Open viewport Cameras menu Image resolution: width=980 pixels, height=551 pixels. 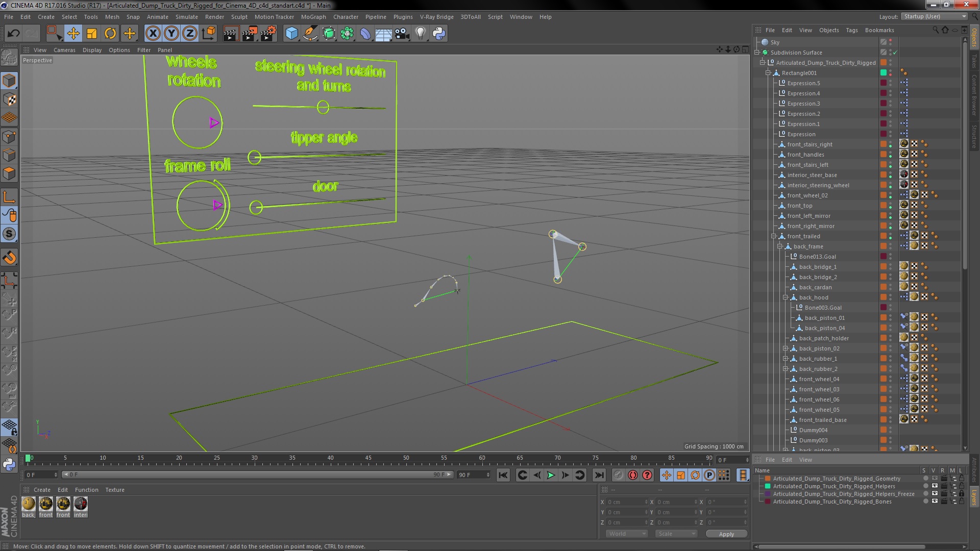click(64, 50)
